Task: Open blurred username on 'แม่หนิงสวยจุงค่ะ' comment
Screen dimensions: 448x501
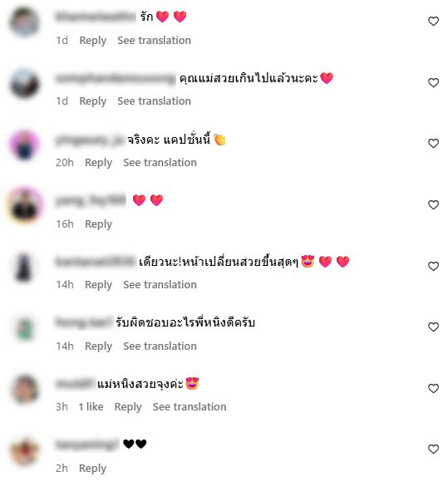Action: click(x=76, y=383)
